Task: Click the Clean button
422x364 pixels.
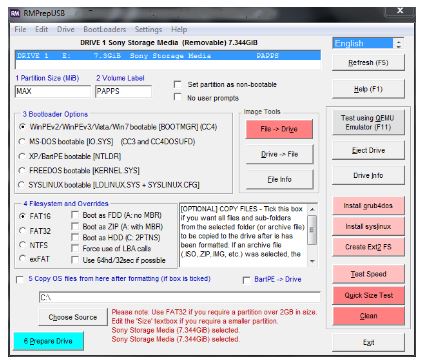Action: [x=368, y=316]
